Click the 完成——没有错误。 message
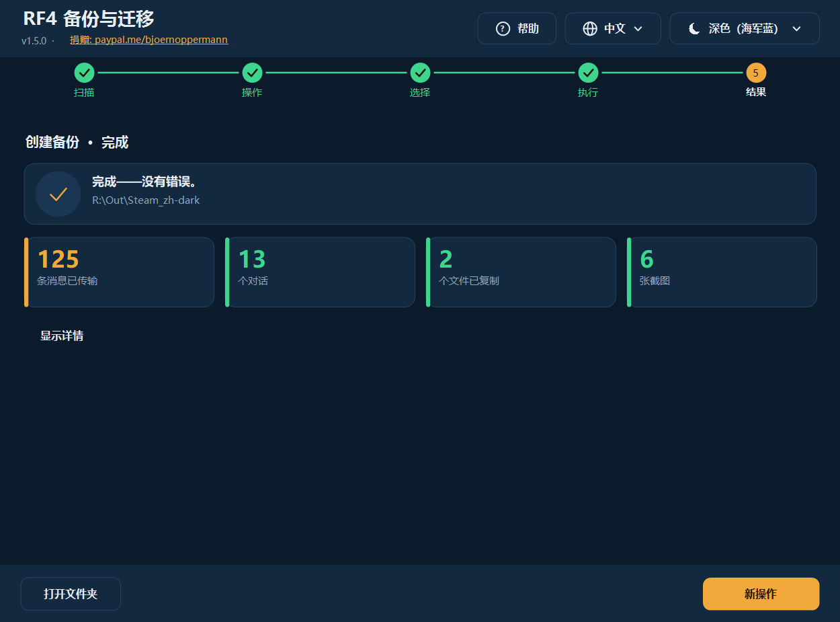Viewport: 840px width, 622px height. [144, 182]
